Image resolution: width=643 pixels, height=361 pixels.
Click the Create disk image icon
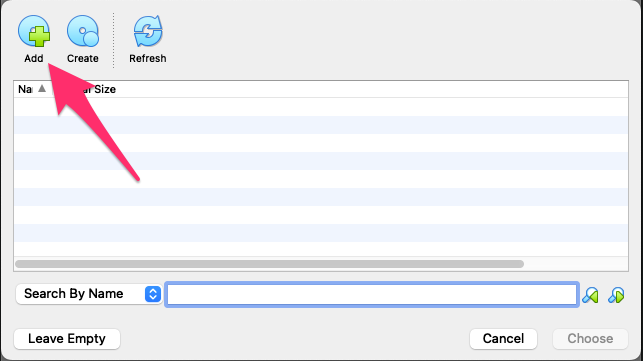click(83, 31)
